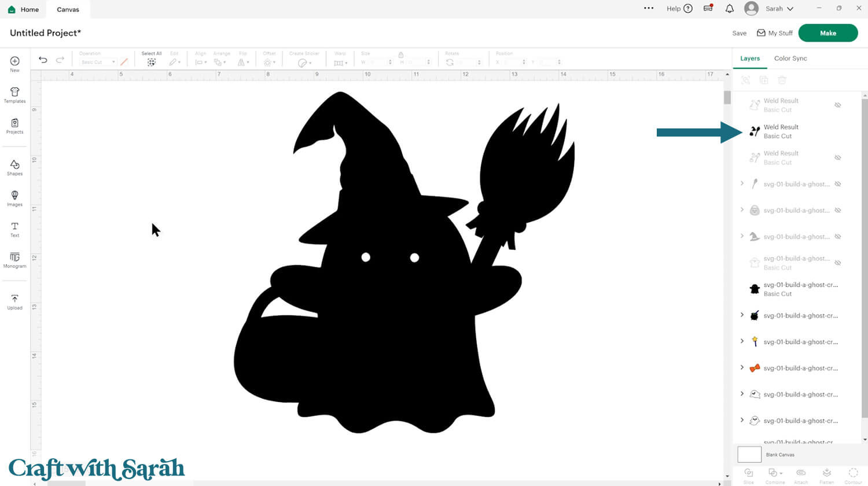Open the notifications bell
The width and height of the screenshot is (868, 486).
[x=729, y=9]
